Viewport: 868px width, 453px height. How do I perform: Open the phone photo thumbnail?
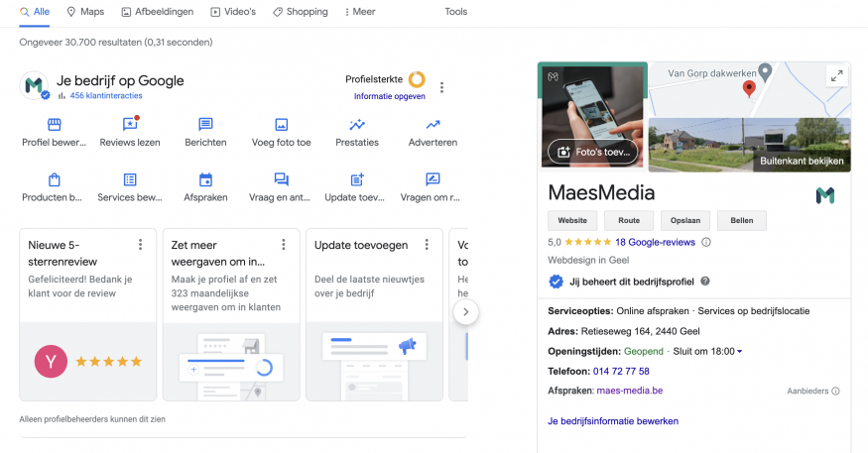(592, 116)
